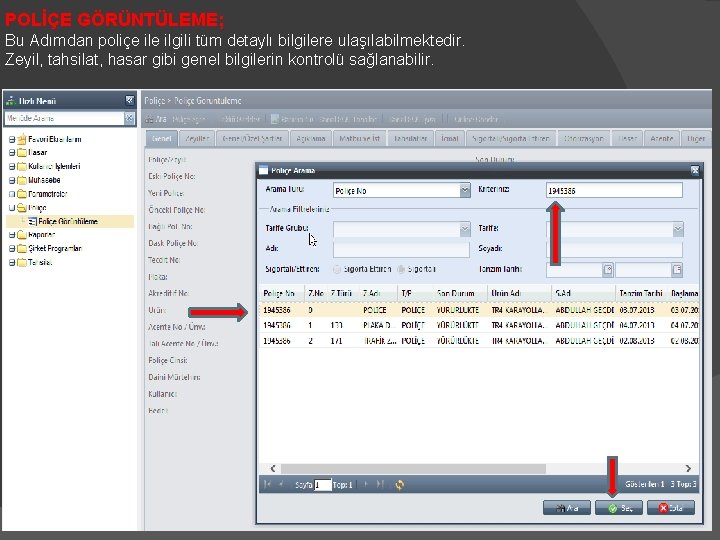The height and width of the screenshot is (540, 720).
Task: Open the Acente tab
Action: click(661, 138)
